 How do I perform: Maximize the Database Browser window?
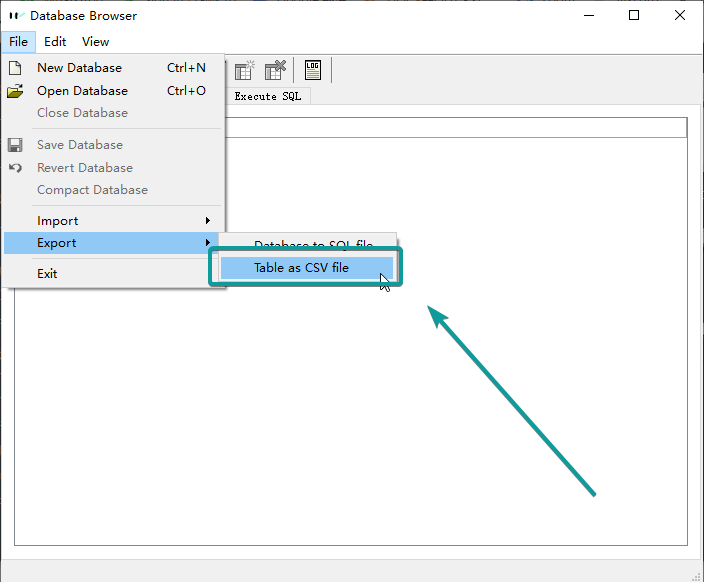[x=634, y=16]
